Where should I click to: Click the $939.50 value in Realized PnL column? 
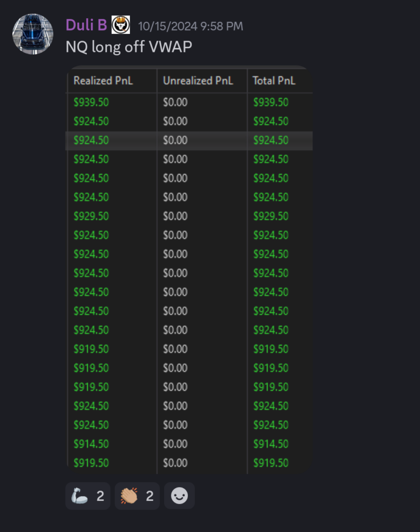pyautogui.click(x=91, y=102)
